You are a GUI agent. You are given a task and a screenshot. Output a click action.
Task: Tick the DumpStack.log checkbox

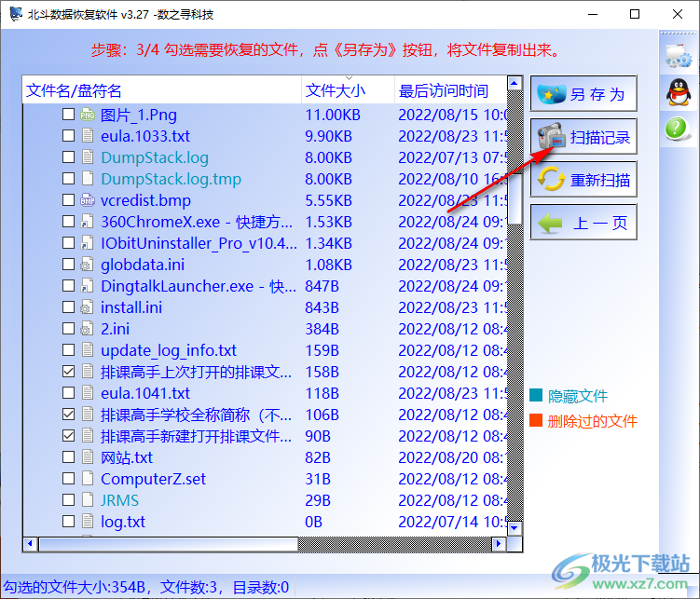tap(68, 157)
